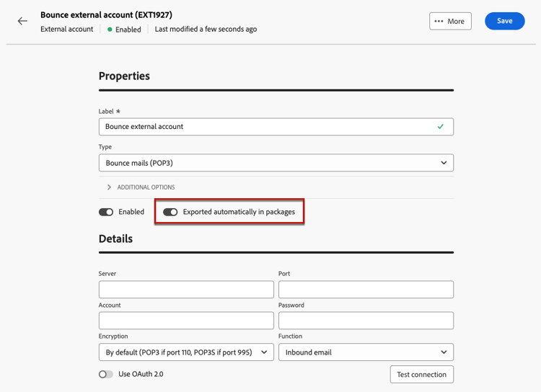The height and width of the screenshot is (392, 541).
Task: Expand the Additional Options section
Action: (146, 187)
